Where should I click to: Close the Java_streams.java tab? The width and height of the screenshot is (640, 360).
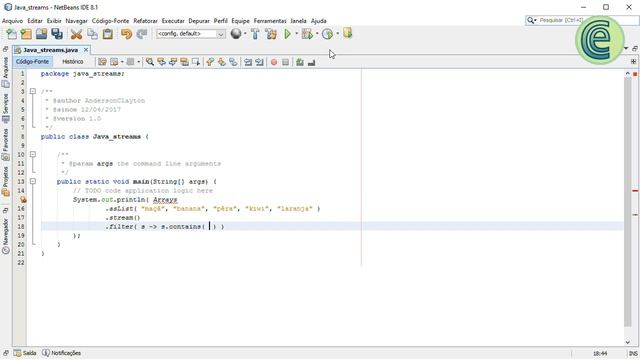point(86,50)
